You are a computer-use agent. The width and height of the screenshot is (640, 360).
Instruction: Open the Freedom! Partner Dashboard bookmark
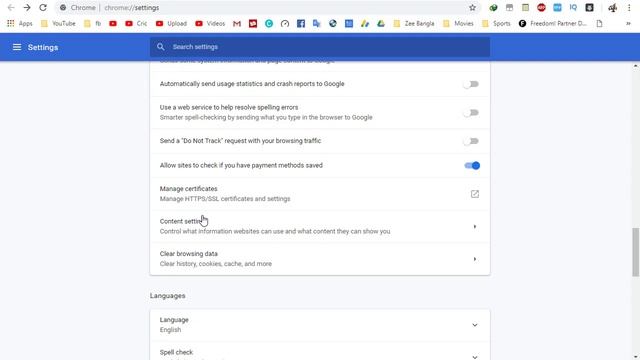click(553, 24)
